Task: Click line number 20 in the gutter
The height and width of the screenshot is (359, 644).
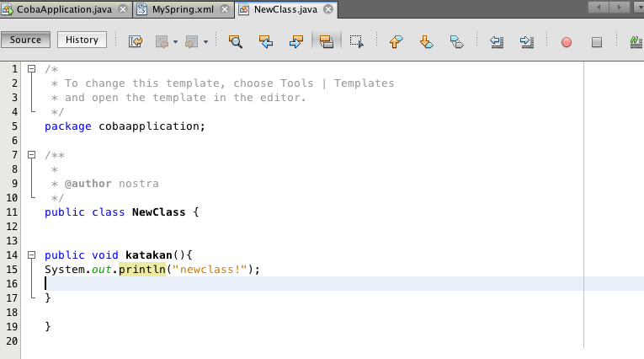Action: [12, 341]
